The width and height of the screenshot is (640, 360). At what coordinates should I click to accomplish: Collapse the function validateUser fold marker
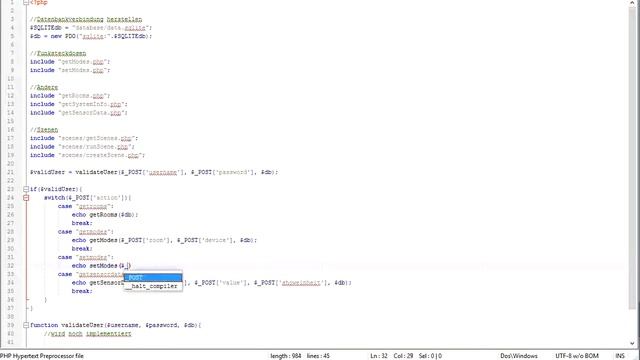(x=26, y=325)
